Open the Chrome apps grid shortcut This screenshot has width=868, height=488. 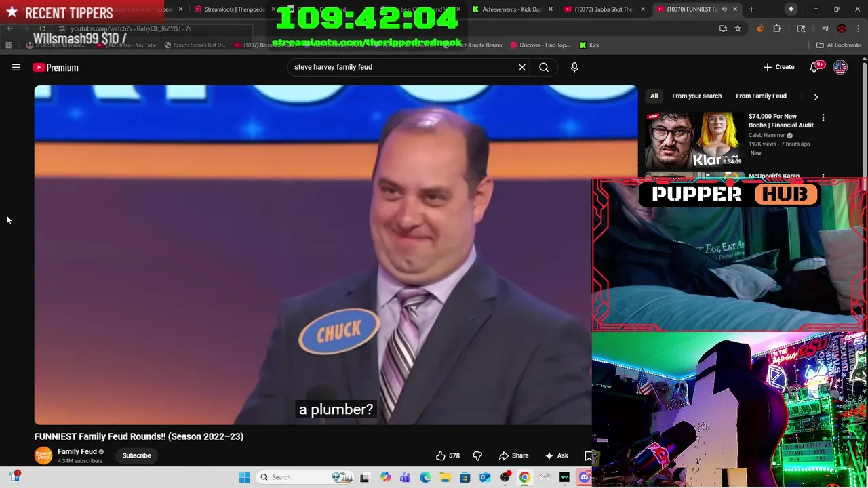pos(9,45)
